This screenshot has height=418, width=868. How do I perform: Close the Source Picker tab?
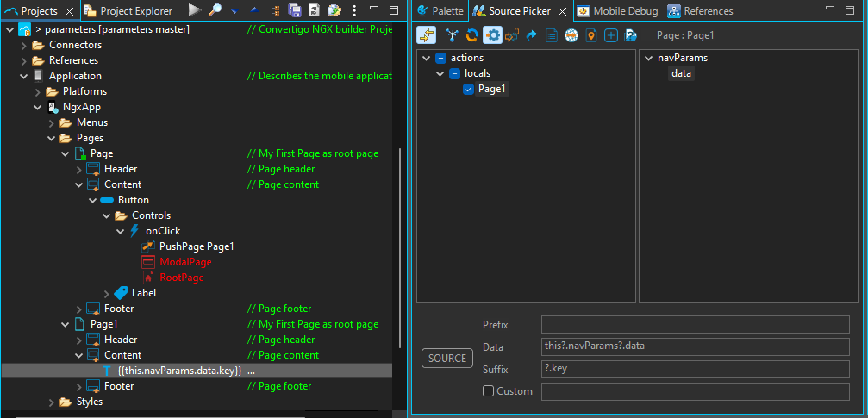562,11
